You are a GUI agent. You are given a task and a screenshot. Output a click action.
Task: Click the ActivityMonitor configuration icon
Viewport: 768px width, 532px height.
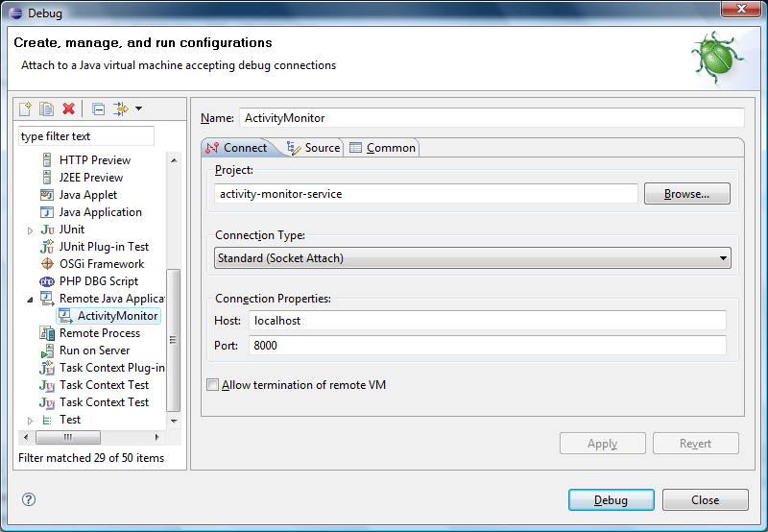click(x=65, y=316)
